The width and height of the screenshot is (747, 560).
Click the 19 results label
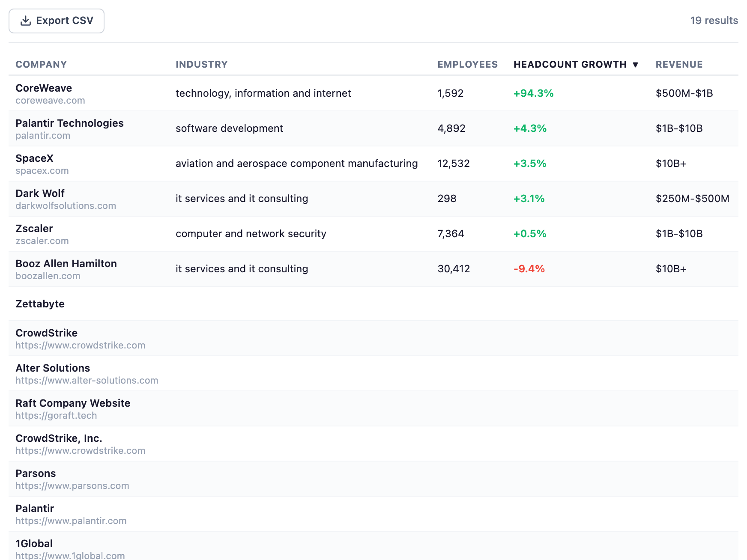coord(714,20)
